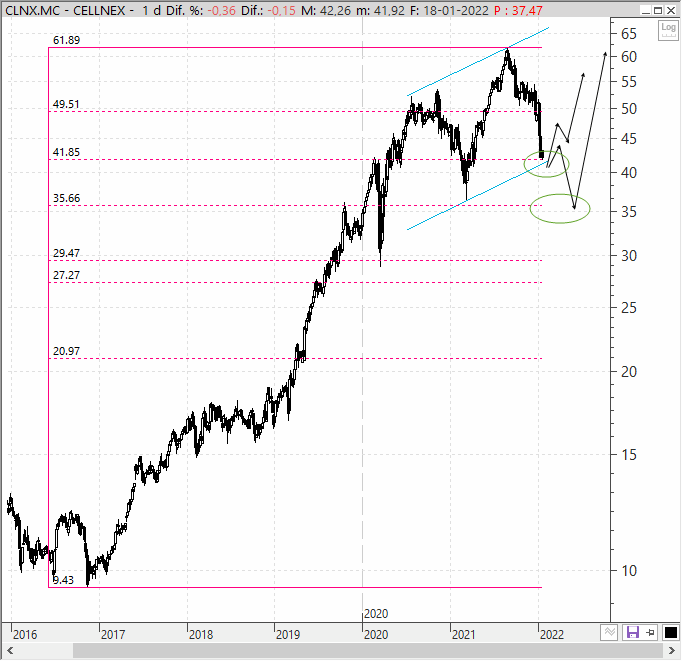Click the 2022 year label on time axis
682x661 pixels.
coord(552,634)
